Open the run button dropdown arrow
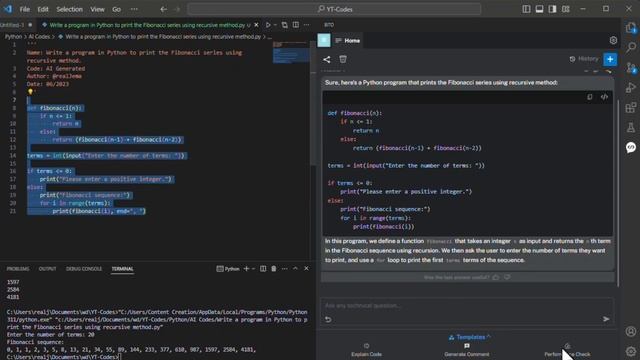This screenshot has height=360, width=640. (276, 25)
